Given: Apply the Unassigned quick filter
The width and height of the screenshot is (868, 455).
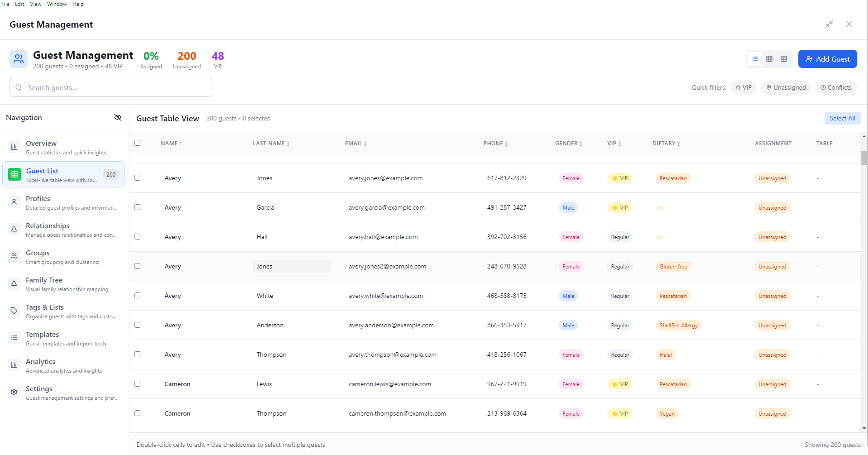Looking at the screenshot, I should [786, 87].
